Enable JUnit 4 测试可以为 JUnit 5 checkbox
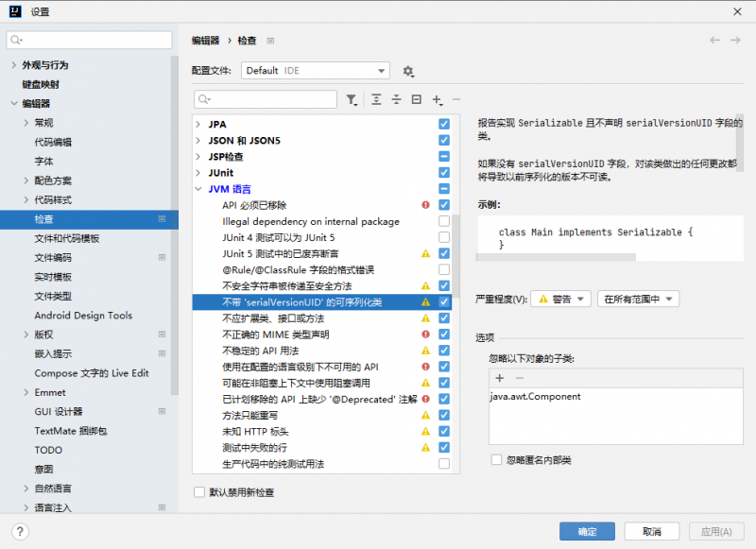This screenshot has width=756, height=549. 444,237
